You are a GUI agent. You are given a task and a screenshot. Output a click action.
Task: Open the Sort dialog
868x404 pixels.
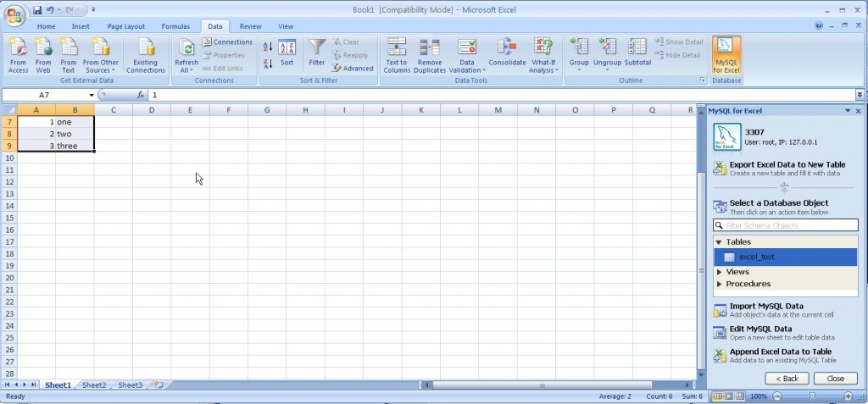coord(287,53)
